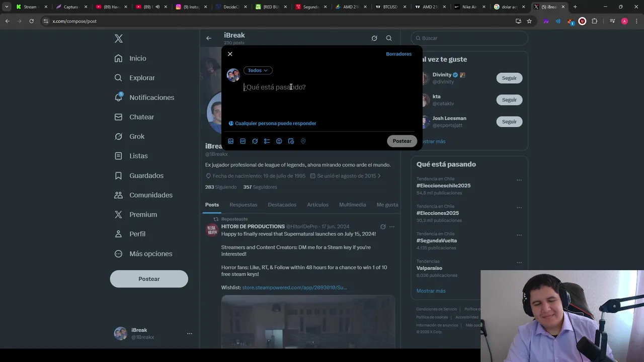Click the Buscar search field

tap(469, 38)
